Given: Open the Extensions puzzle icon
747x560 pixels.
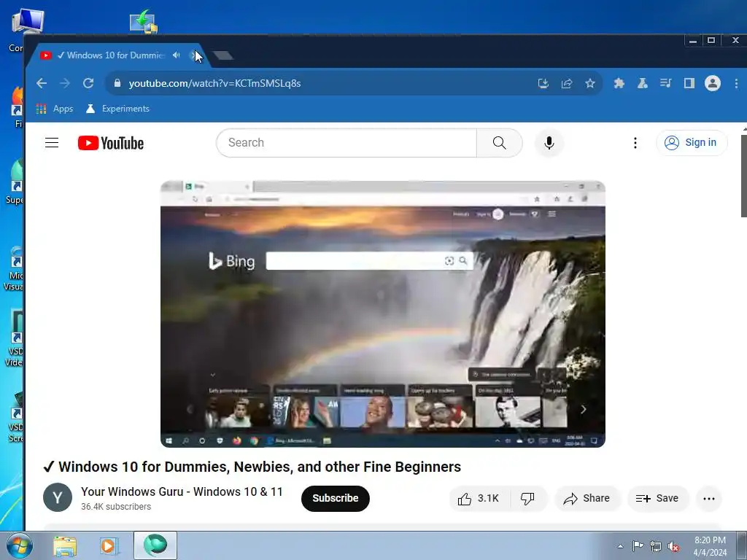Looking at the screenshot, I should pyautogui.click(x=619, y=83).
